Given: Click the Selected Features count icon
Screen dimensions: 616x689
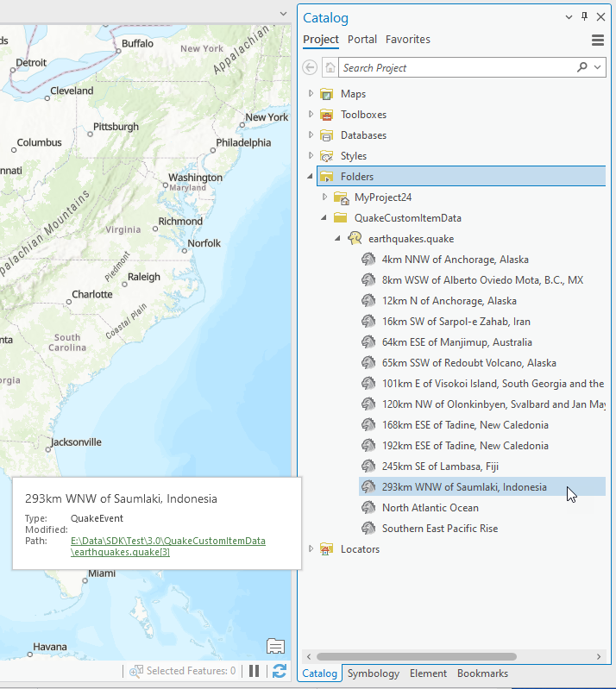Looking at the screenshot, I should tap(136, 671).
